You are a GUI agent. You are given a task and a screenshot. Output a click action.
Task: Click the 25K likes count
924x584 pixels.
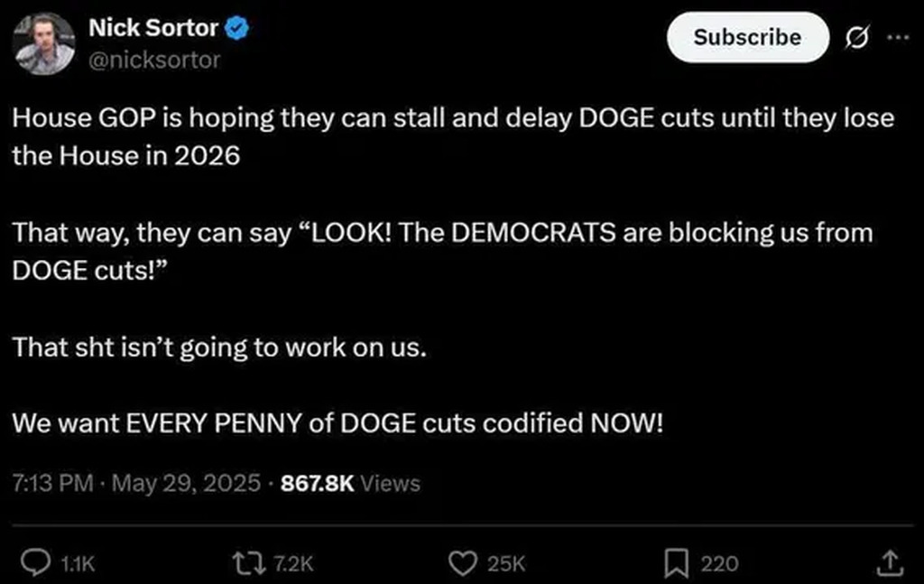point(505,564)
